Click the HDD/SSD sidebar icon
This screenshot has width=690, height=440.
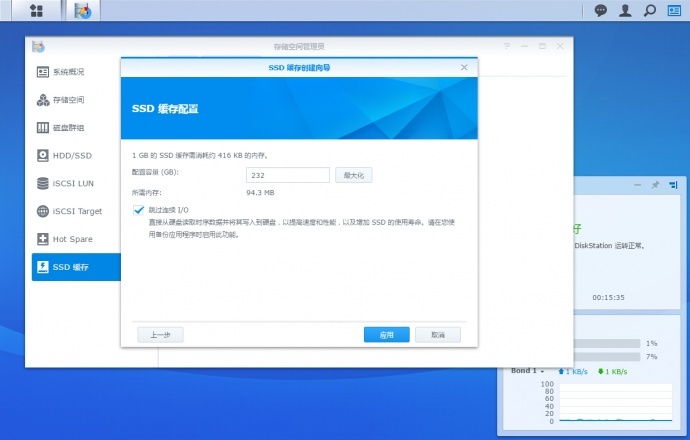43,155
